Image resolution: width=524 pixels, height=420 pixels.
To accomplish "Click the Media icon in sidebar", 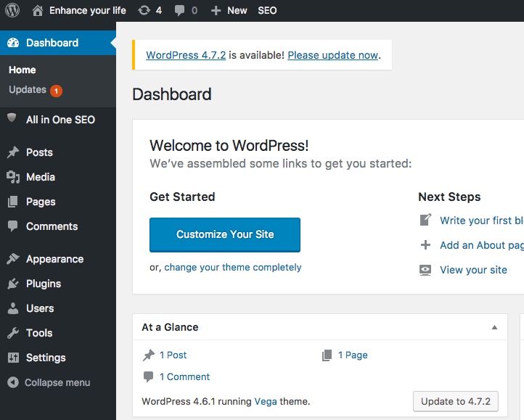I will pyautogui.click(x=13, y=177).
